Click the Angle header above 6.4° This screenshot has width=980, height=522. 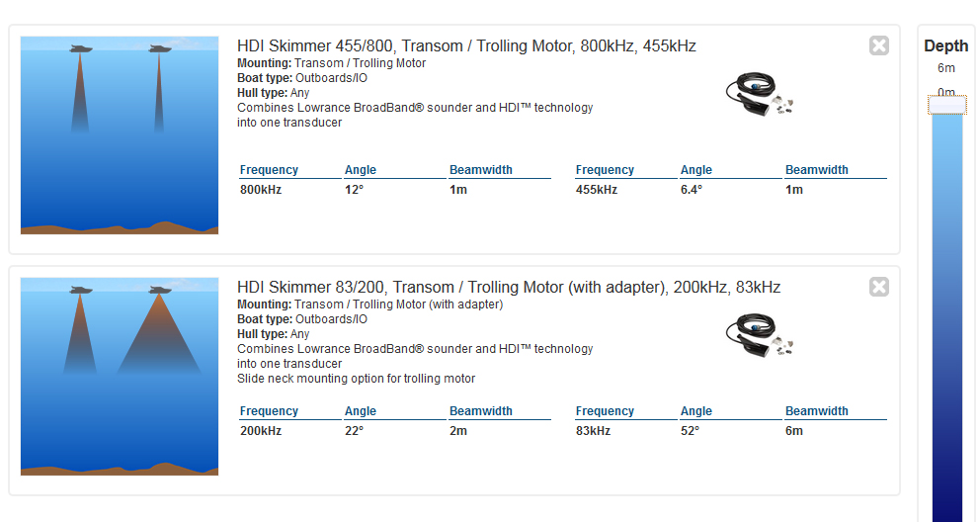(x=696, y=170)
